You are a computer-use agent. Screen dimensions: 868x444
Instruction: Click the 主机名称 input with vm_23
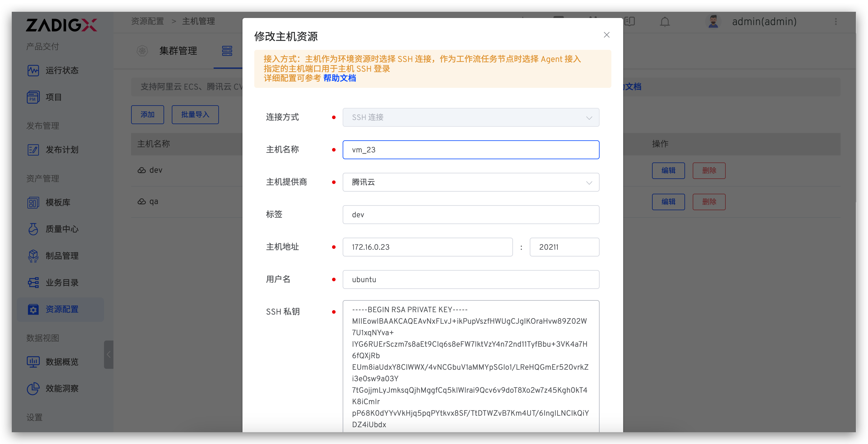point(471,150)
